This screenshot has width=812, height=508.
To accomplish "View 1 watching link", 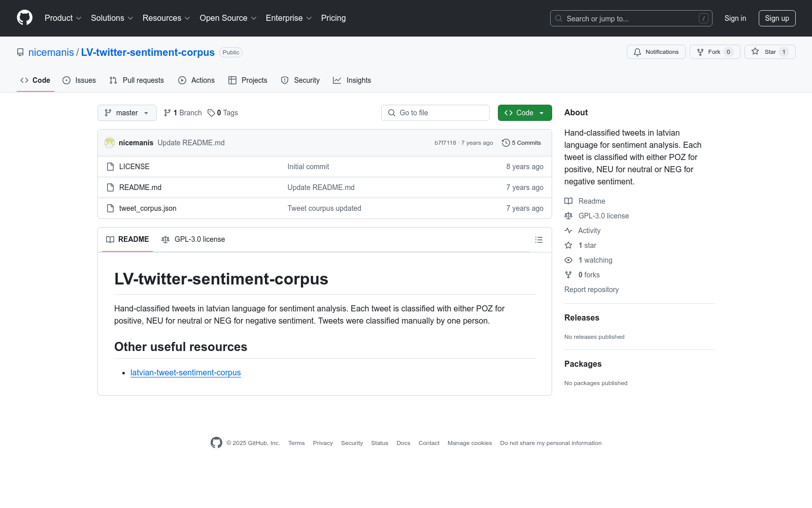I will pyautogui.click(x=588, y=260).
